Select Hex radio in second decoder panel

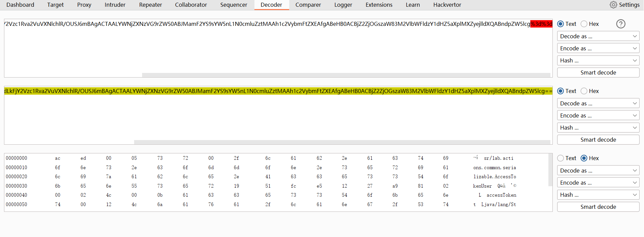click(x=584, y=91)
